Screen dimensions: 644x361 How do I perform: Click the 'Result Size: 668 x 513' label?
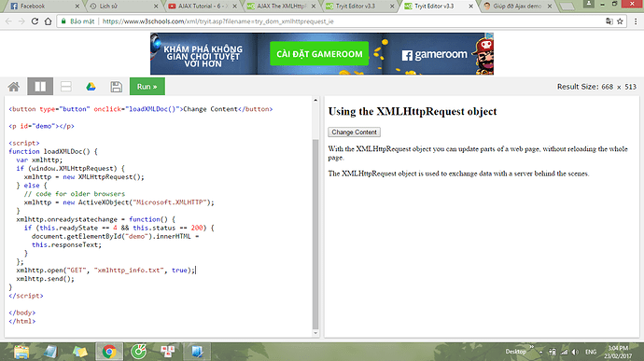pos(596,87)
